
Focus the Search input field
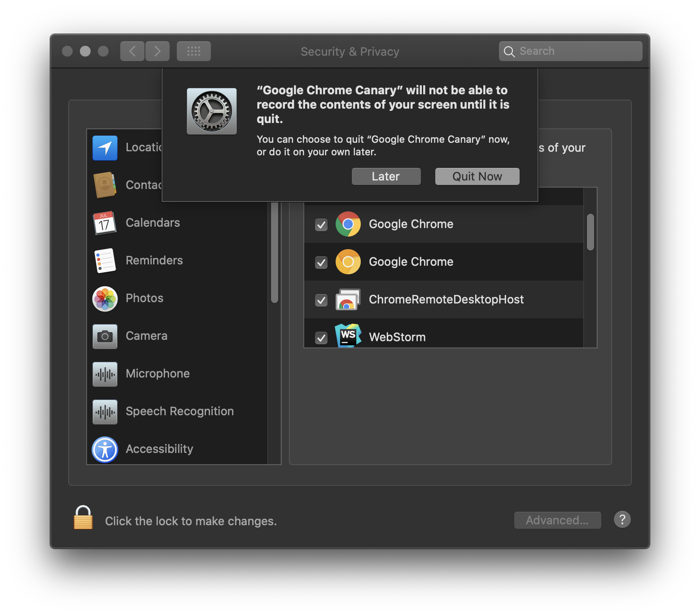571,51
